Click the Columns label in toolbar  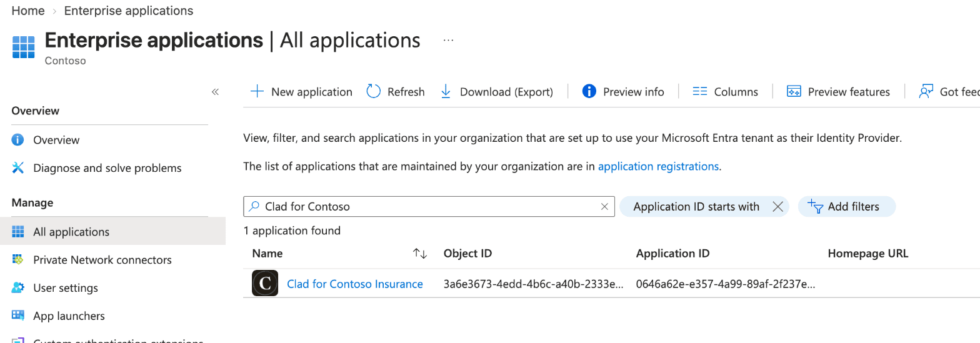736,92
